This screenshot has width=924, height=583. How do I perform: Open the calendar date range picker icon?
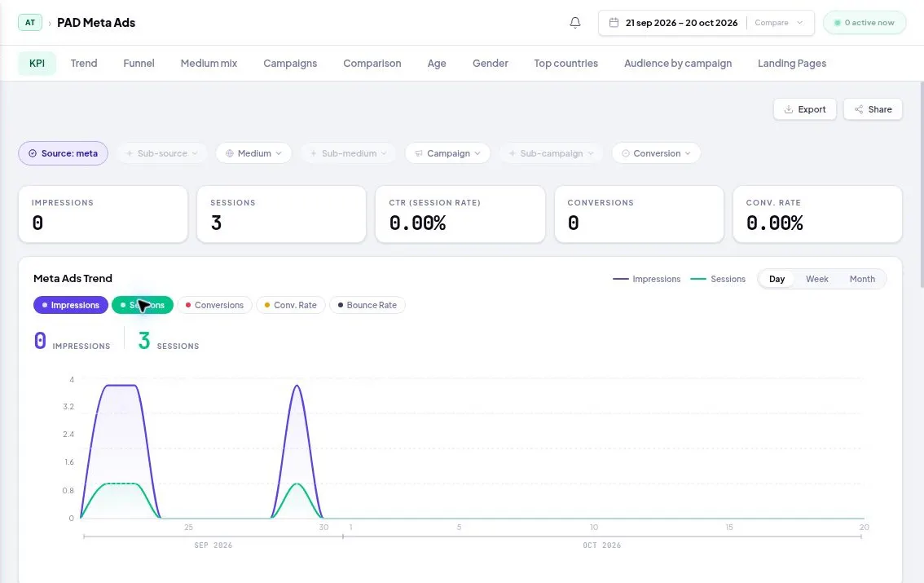tap(614, 22)
